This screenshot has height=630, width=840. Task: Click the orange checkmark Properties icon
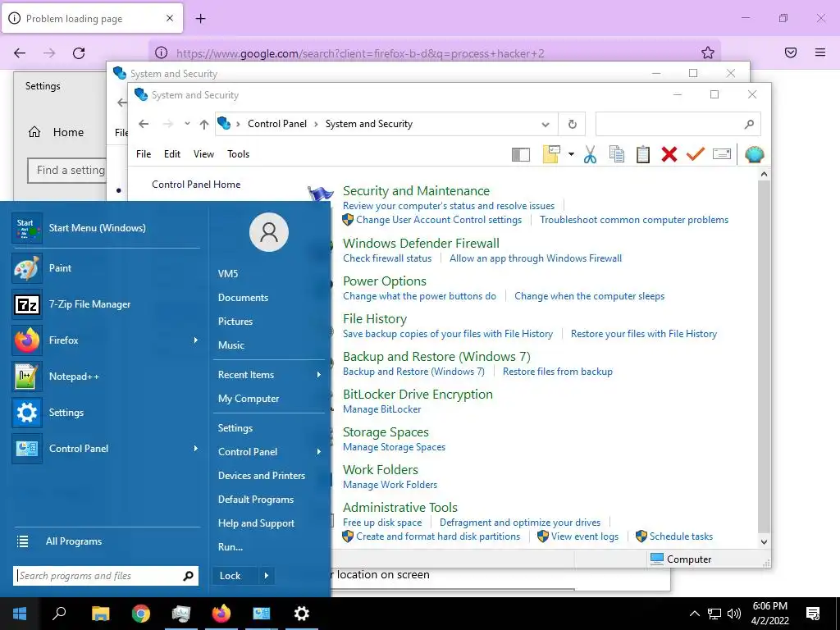click(x=696, y=154)
